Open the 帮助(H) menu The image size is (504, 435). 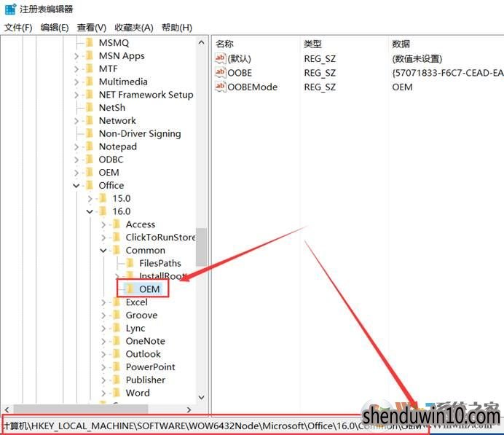(177, 28)
